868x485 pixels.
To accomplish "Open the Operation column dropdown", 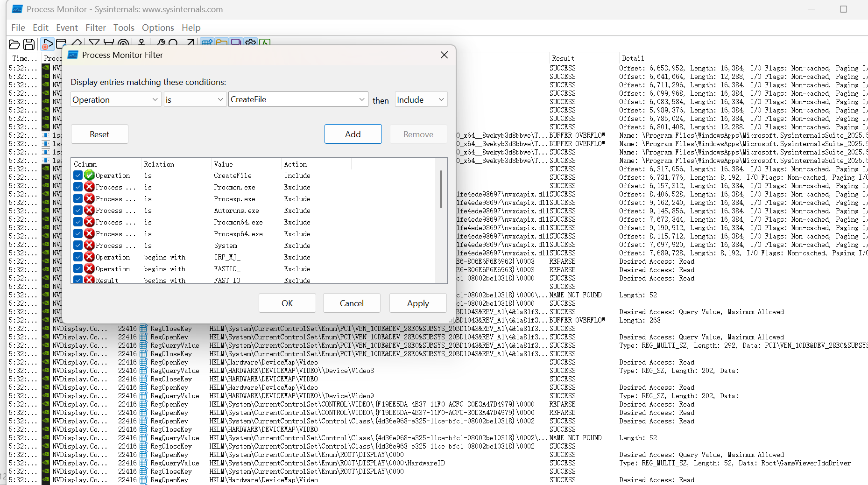I will point(115,99).
